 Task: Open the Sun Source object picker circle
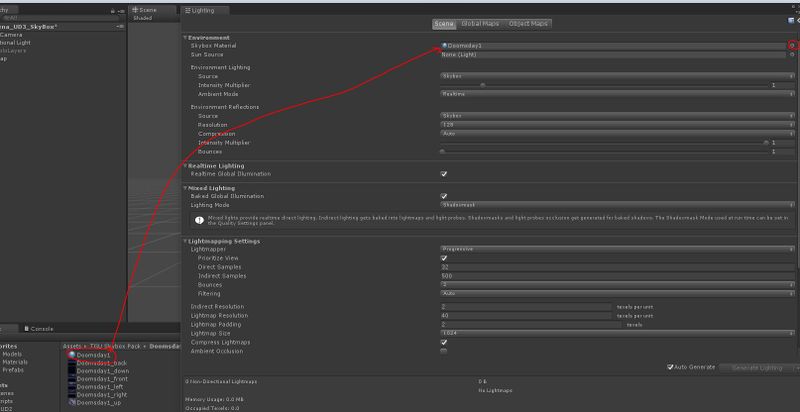pyautogui.click(x=792, y=54)
